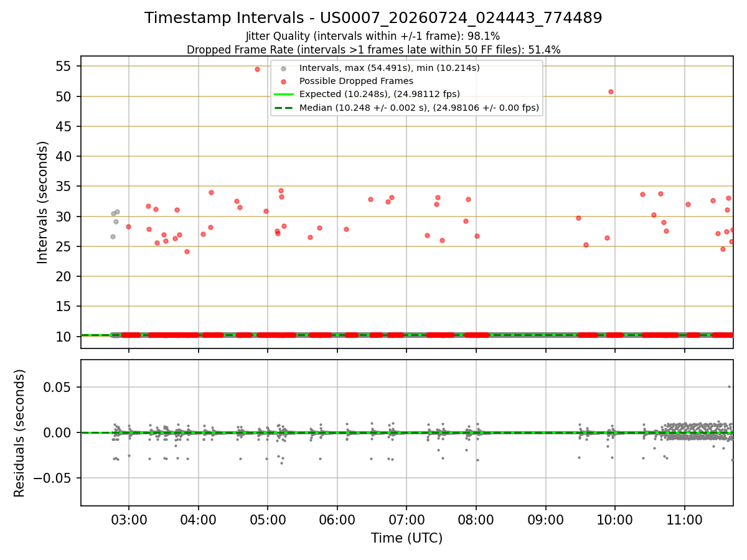Click the red dropped-frame point near 50.8 seconds
This screenshot has height=560, width=747.
(x=611, y=91)
